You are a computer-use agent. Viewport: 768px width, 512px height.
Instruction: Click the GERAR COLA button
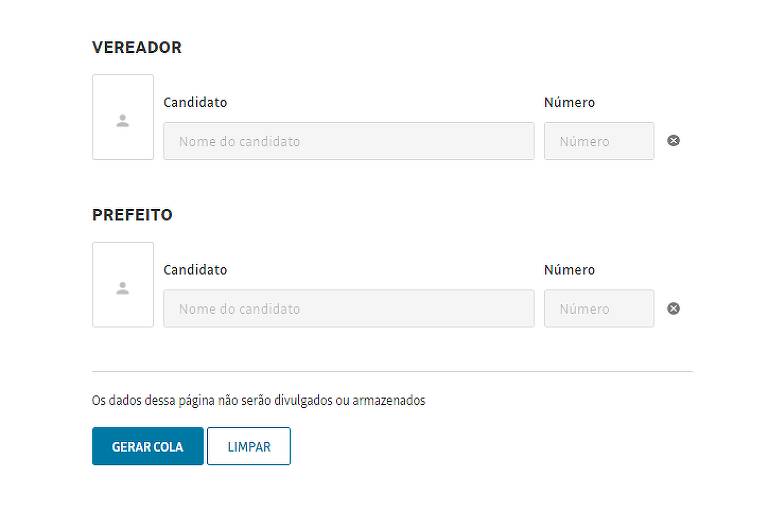pyautogui.click(x=147, y=446)
